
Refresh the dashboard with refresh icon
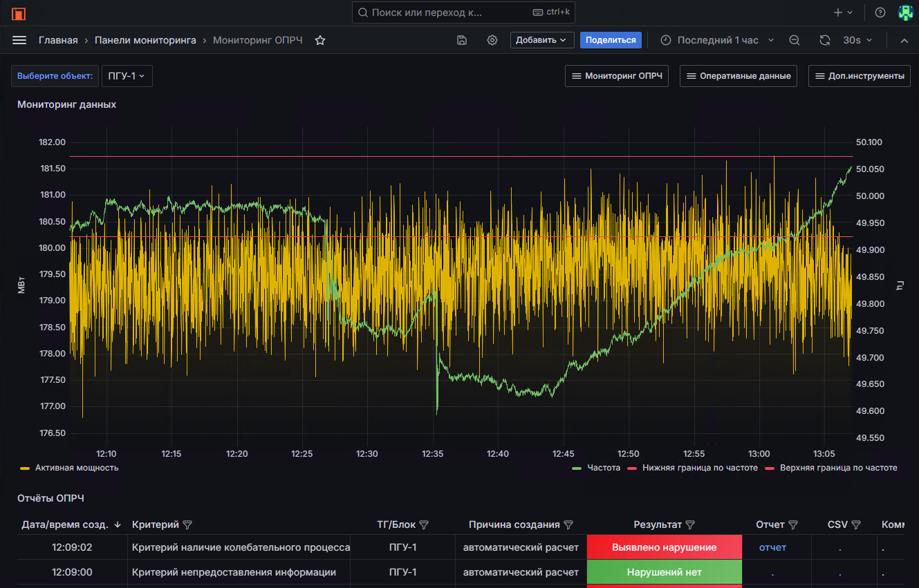[824, 40]
